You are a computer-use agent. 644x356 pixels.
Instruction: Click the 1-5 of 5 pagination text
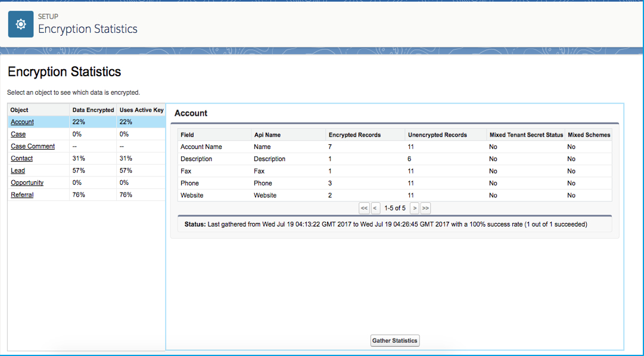(x=395, y=209)
